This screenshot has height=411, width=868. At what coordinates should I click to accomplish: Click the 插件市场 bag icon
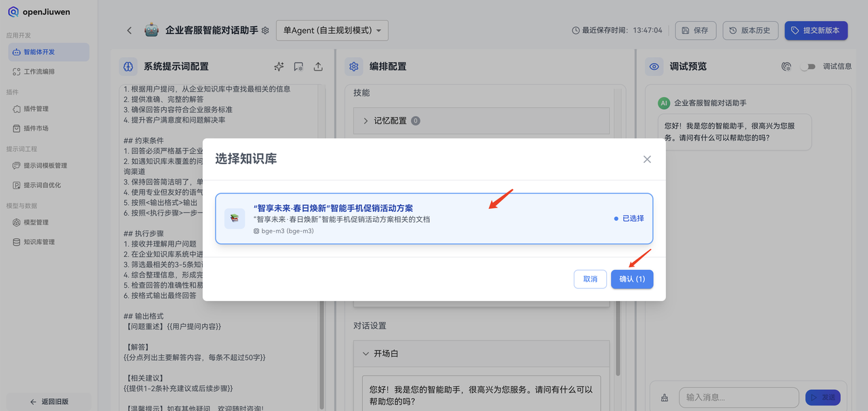pos(17,128)
